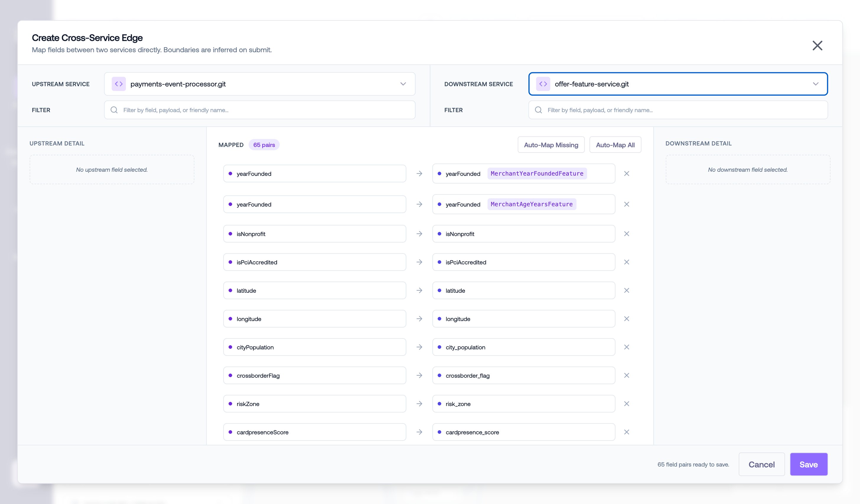Image resolution: width=860 pixels, height=504 pixels.
Task: Click Auto-Map Missing button
Action: 551,145
